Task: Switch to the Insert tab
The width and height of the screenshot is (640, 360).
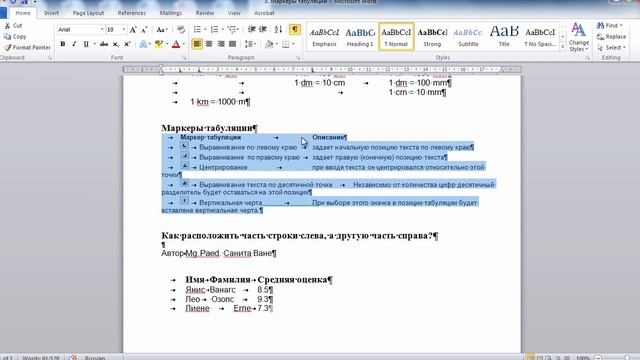Action: click(51, 13)
